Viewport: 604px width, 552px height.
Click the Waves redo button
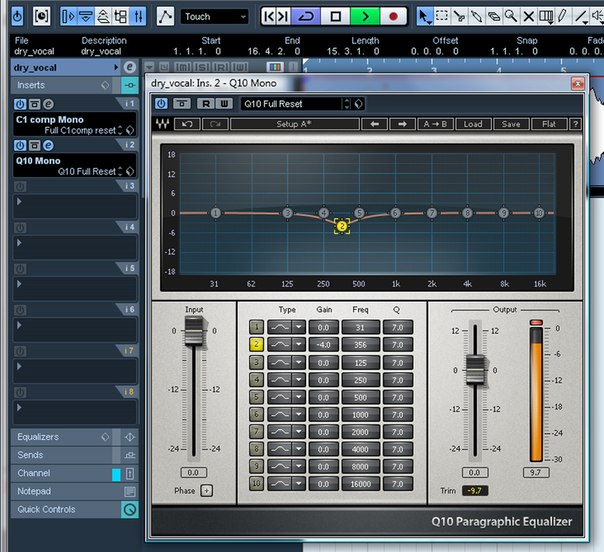point(215,124)
